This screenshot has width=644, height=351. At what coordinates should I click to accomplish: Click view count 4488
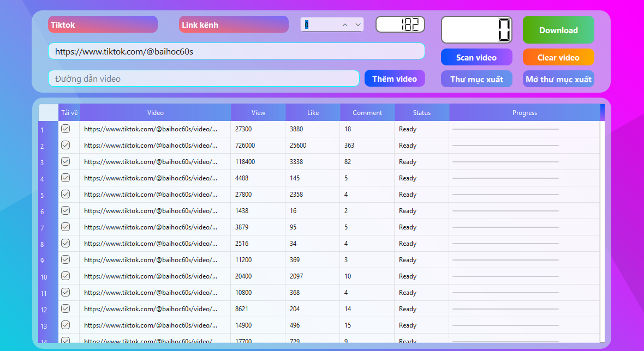[x=242, y=178]
